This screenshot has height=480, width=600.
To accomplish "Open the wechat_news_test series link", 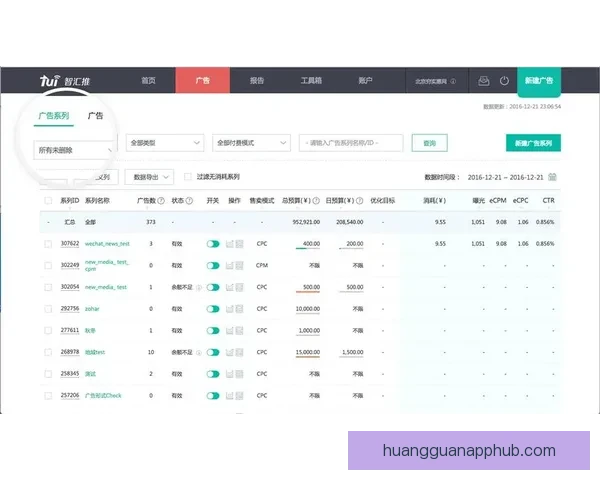I will pos(107,244).
